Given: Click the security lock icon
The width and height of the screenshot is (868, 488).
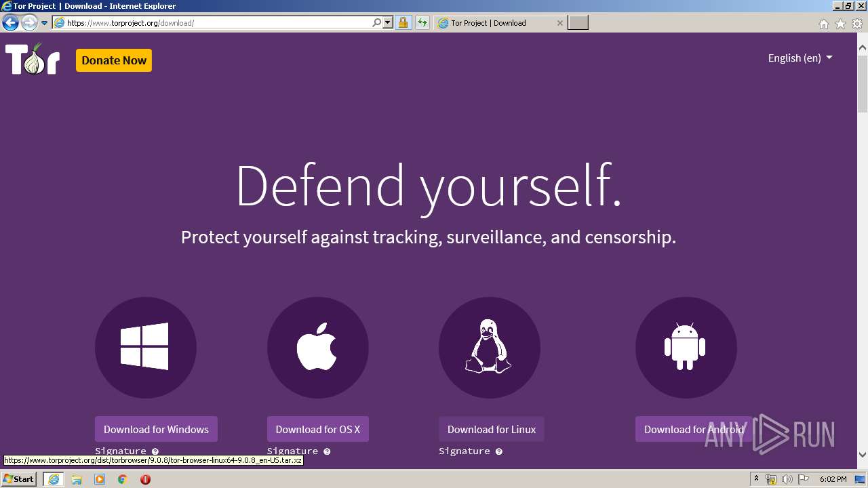Looking at the screenshot, I should click(x=403, y=23).
